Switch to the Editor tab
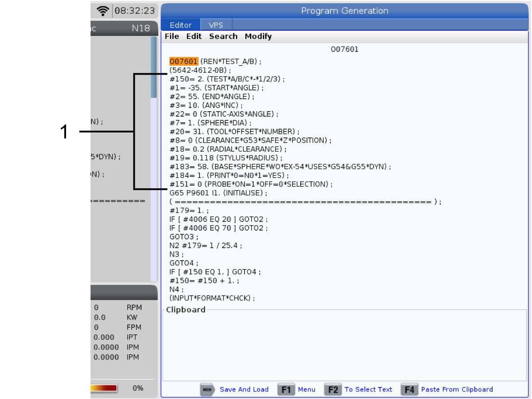The height and width of the screenshot is (399, 532). (181, 25)
